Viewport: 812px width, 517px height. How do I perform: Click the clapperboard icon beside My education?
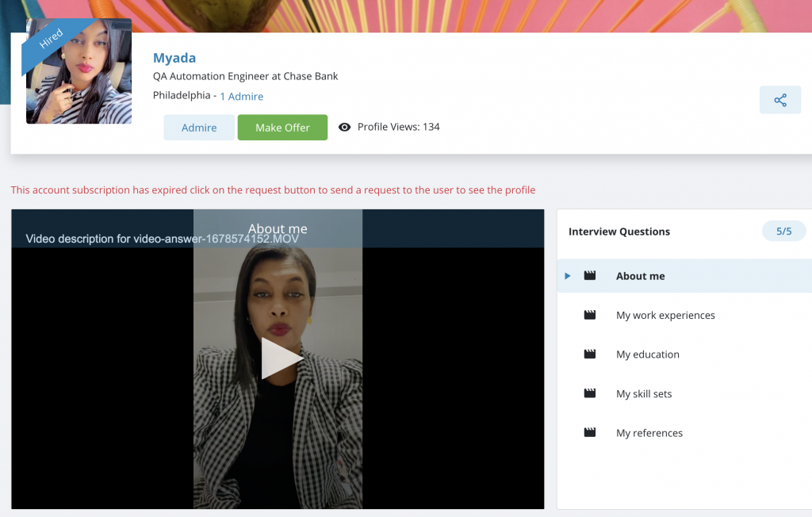point(590,354)
